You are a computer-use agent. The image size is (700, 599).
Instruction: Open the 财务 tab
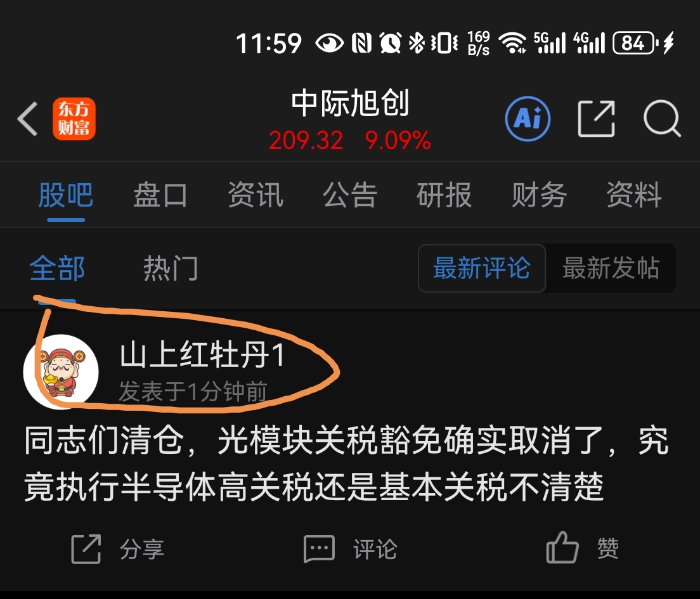pyautogui.click(x=540, y=195)
